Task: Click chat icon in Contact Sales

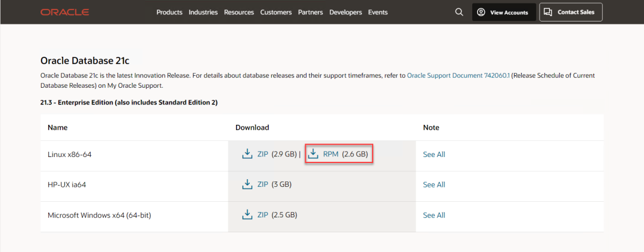Action: coord(548,12)
